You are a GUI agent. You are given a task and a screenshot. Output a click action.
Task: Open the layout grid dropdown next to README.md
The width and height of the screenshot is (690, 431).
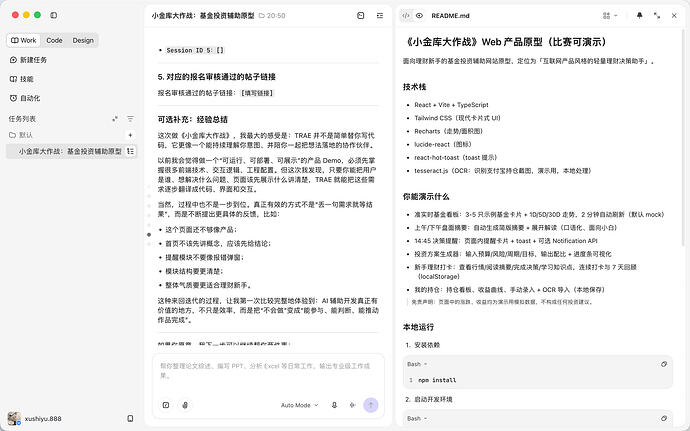pos(609,15)
